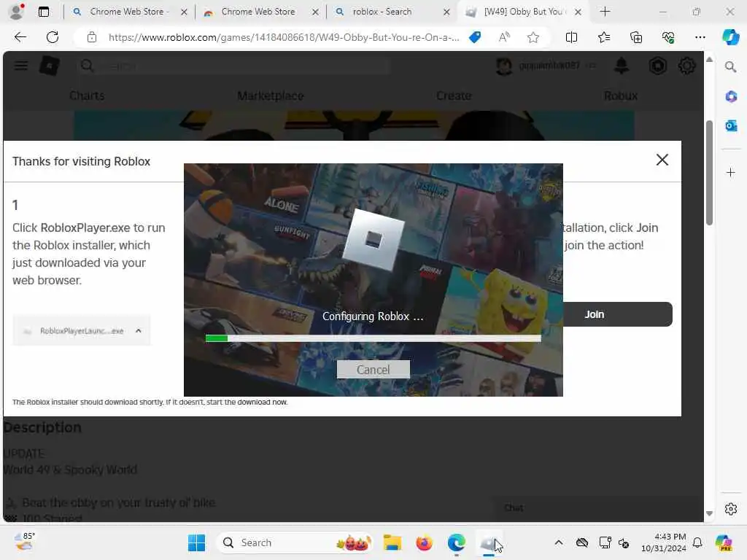Image resolution: width=747 pixels, height=560 pixels.
Task: Open the Edge profile avatar
Action: click(17, 12)
